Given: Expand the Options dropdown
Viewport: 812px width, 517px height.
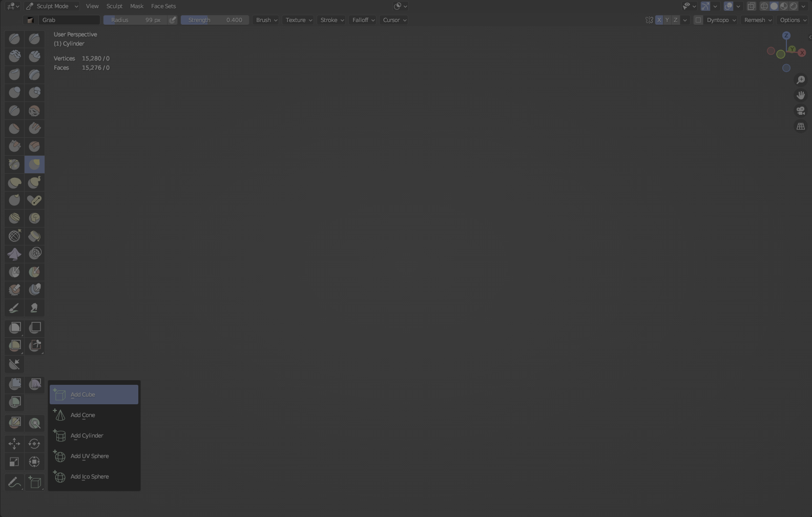Looking at the screenshot, I should coord(793,20).
